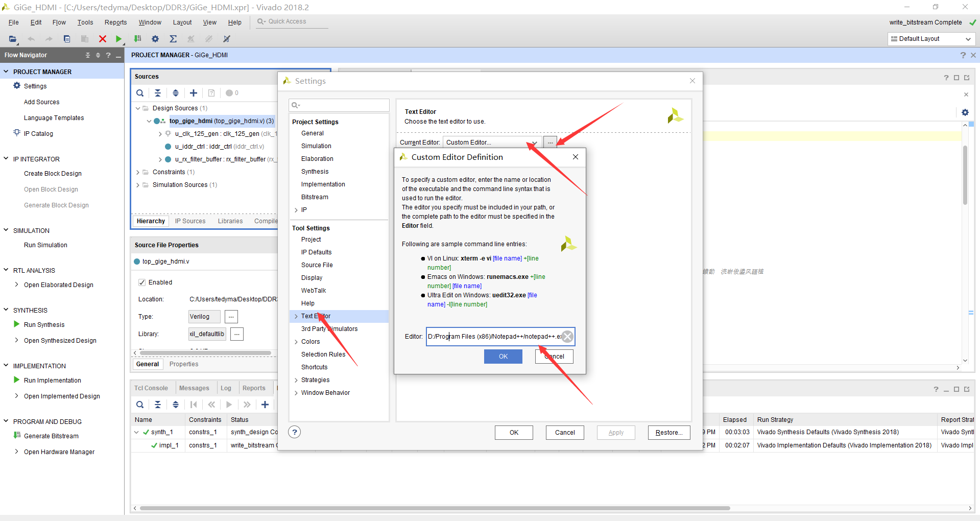This screenshot has height=521, width=980.
Task: Expand all in Sources panel toolbar
Action: [x=176, y=93]
